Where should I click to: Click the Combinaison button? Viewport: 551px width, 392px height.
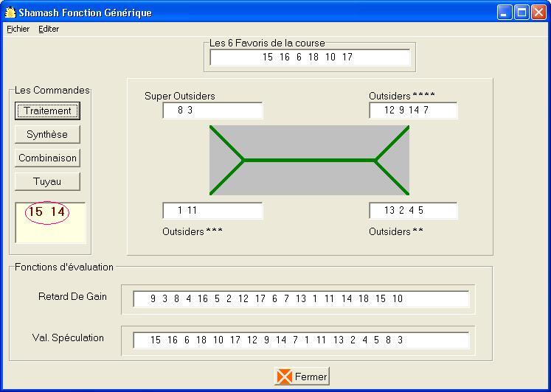(47, 158)
